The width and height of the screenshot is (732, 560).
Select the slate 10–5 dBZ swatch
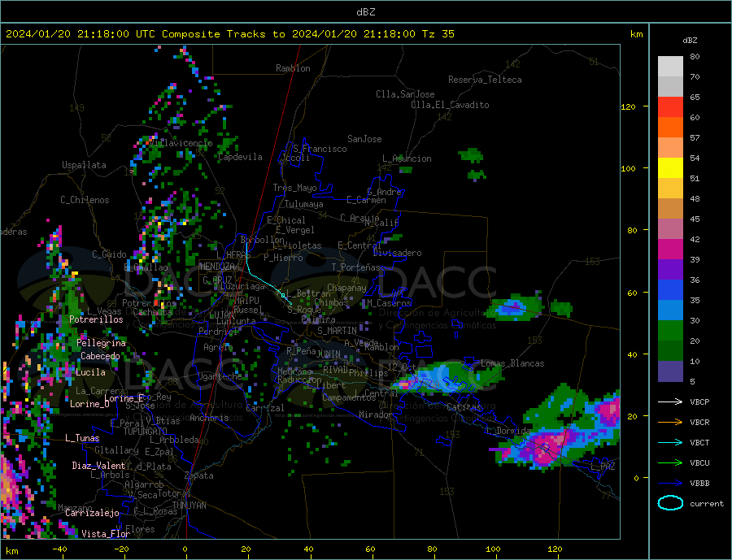point(670,371)
